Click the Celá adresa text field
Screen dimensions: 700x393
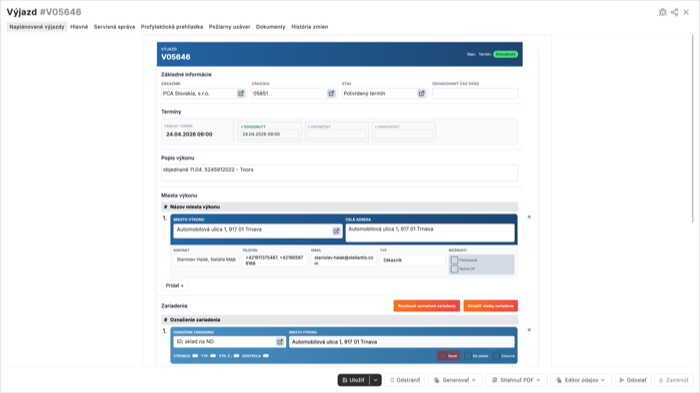tap(430, 232)
